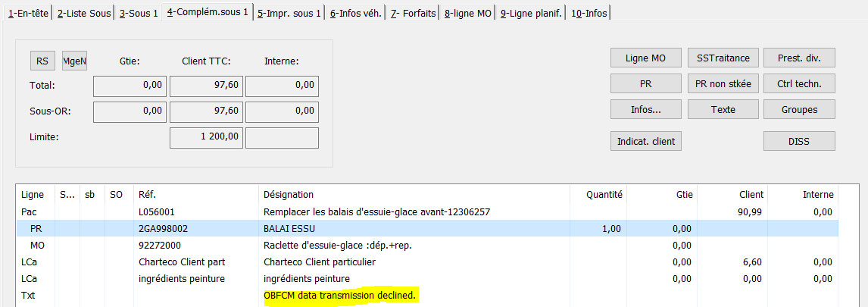Click the Limite 1 200,00 field
868x307 pixels.
pos(206,138)
